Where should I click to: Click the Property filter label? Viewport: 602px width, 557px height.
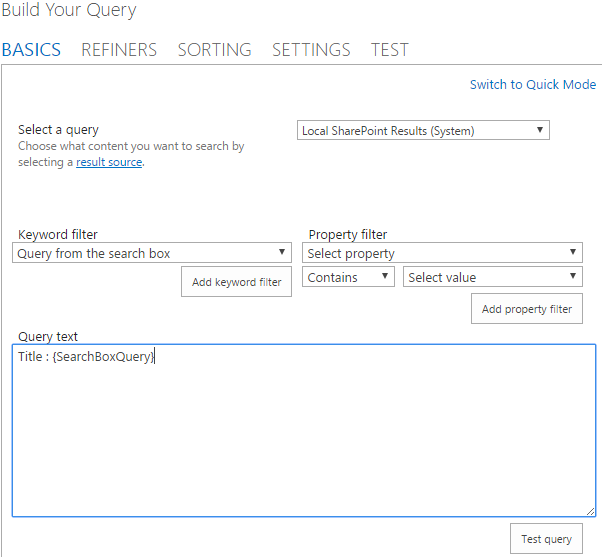[348, 234]
